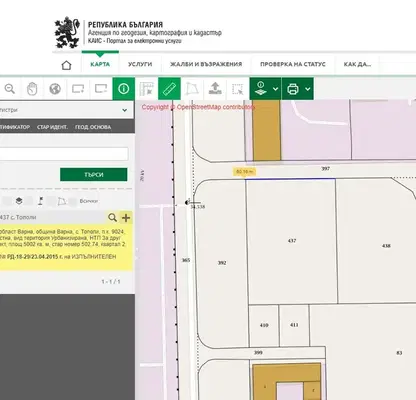Click the search text input field
This screenshot has width=416, height=400.
pyautogui.click(x=63, y=154)
